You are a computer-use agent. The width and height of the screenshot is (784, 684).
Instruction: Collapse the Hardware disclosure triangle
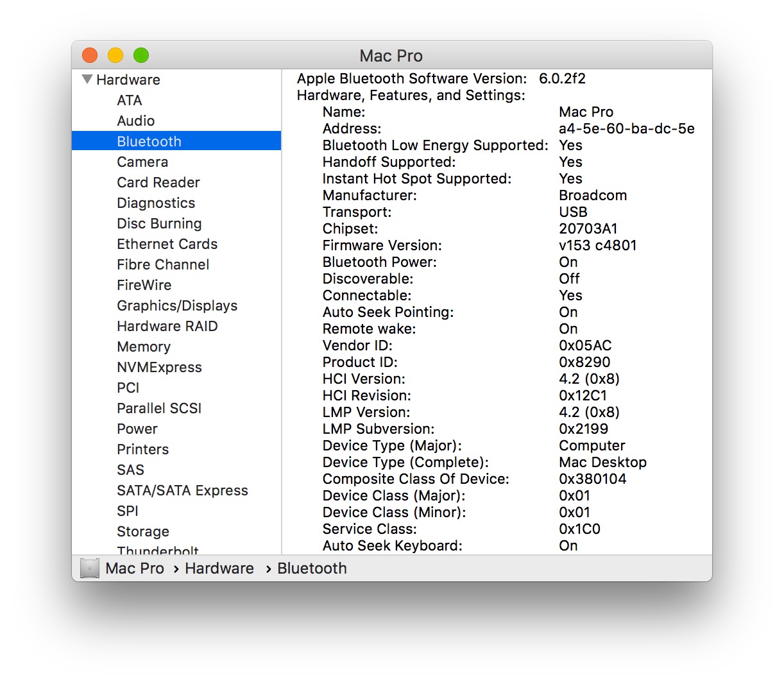click(87, 80)
